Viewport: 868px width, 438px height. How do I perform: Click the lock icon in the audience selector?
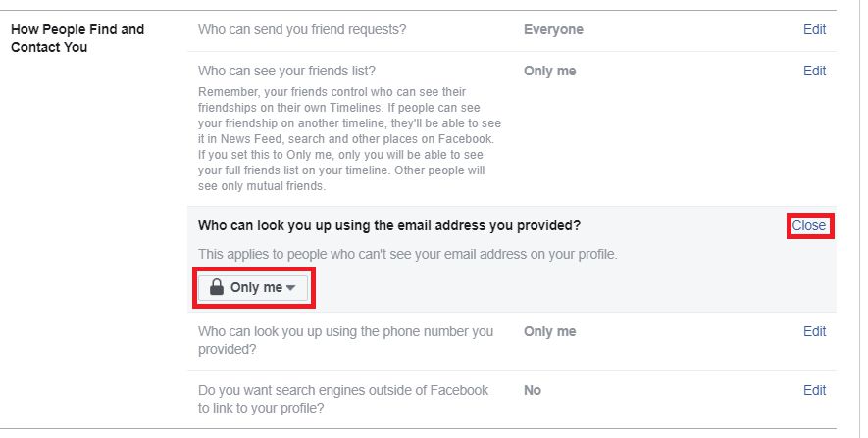tap(216, 287)
